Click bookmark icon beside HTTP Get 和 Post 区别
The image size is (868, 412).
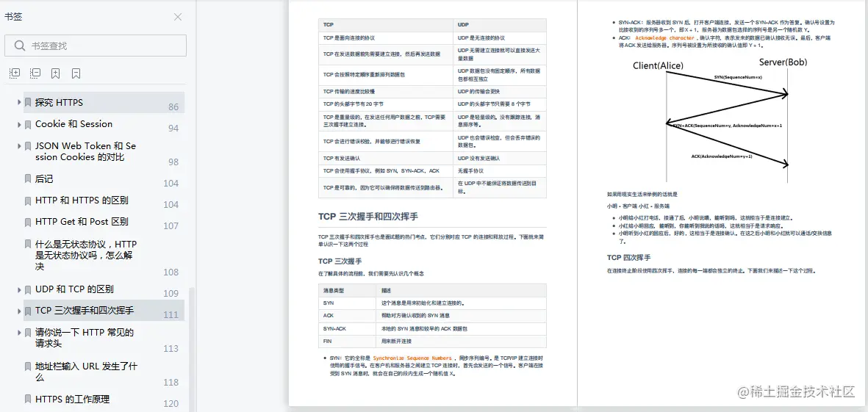tap(28, 222)
